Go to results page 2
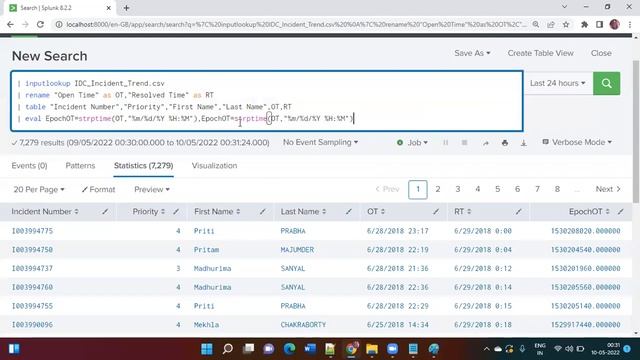 click(438, 189)
